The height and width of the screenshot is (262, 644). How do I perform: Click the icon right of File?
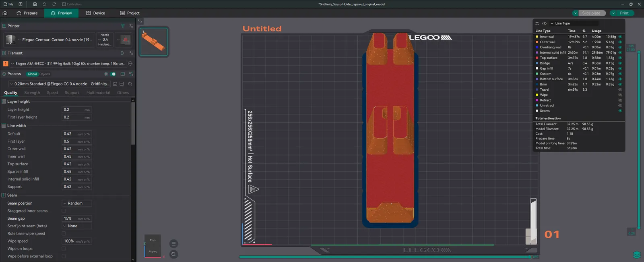pyautogui.click(x=21, y=4)
